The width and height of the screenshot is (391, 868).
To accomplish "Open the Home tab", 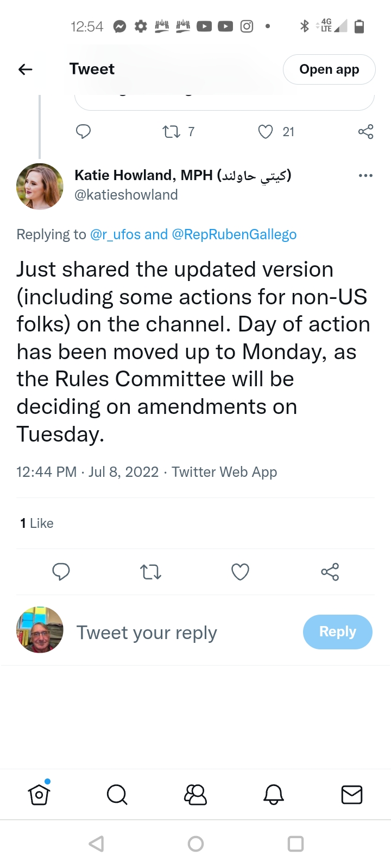I will click(x=39, y=795).
